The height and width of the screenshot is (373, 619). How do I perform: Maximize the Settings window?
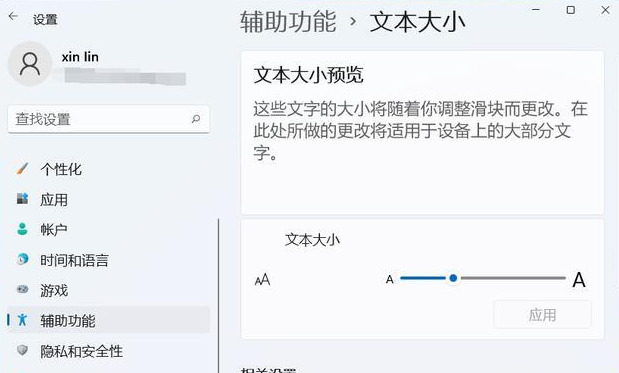[570, 10]
